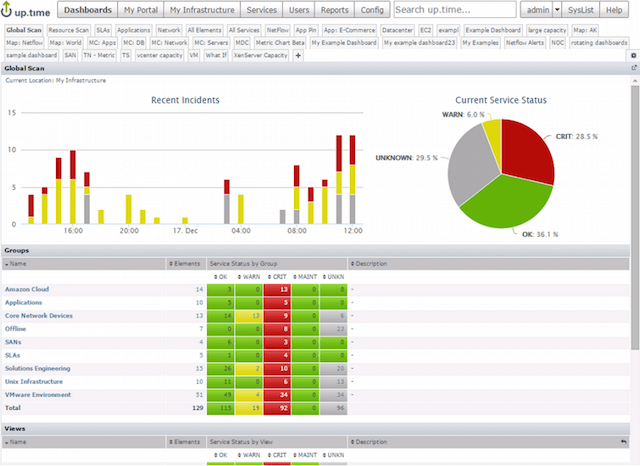Open the dashboard settings gear icon
This screenshot has height=466, width=640.
633,55
